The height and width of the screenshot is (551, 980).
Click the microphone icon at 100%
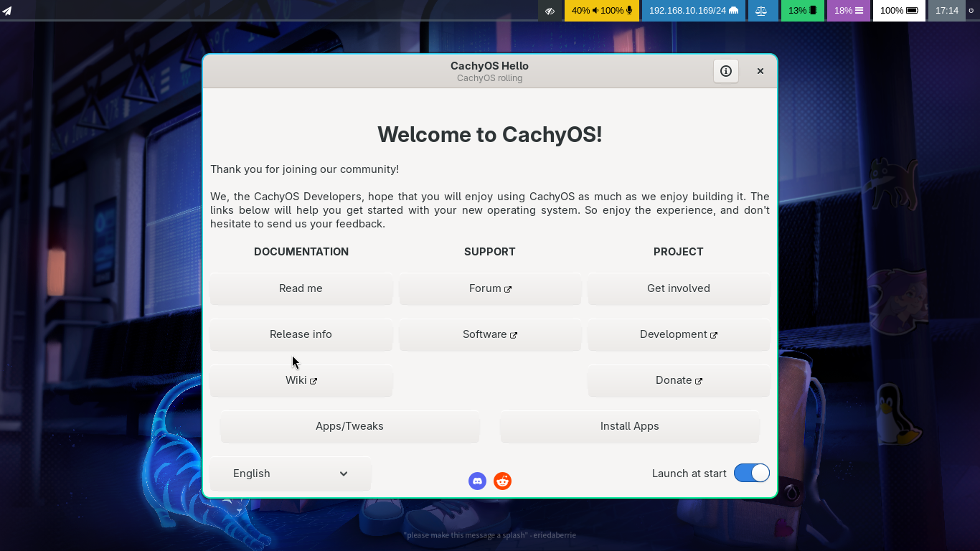[629, 11]
